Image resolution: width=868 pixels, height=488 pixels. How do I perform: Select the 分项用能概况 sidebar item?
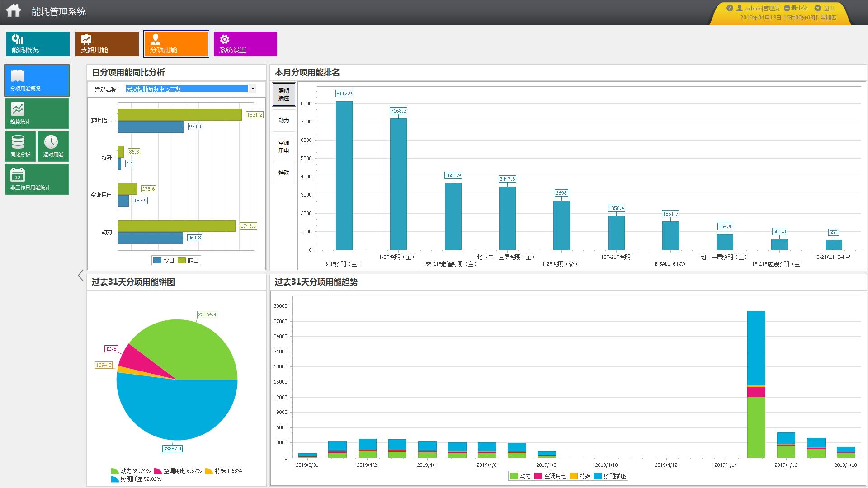(37, 80)
